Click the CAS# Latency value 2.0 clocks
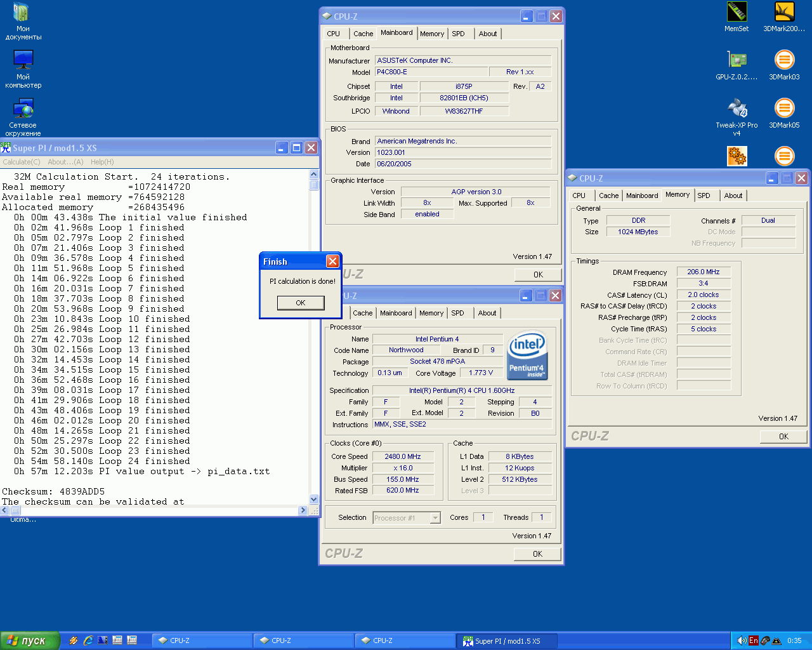 tap(703, 295)
